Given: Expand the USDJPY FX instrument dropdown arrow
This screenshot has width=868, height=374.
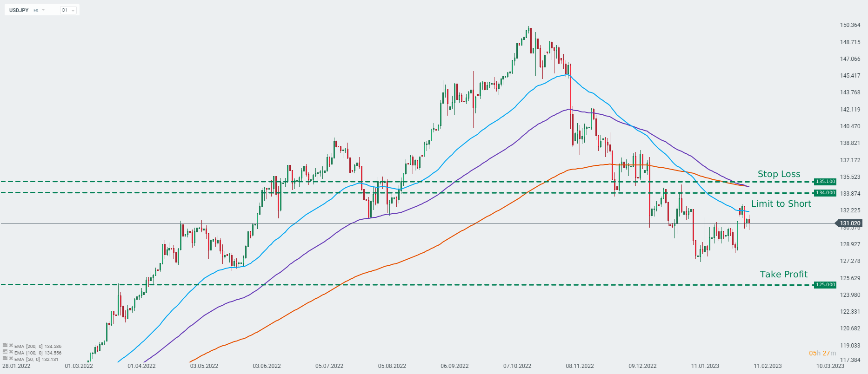Looking at the screenshot, I should (x=43, y=10).
